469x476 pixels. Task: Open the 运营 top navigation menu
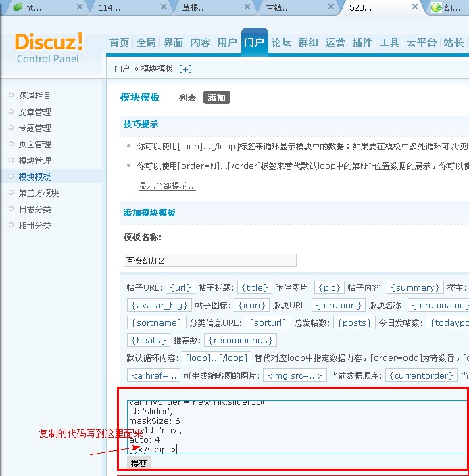(335, 43)
